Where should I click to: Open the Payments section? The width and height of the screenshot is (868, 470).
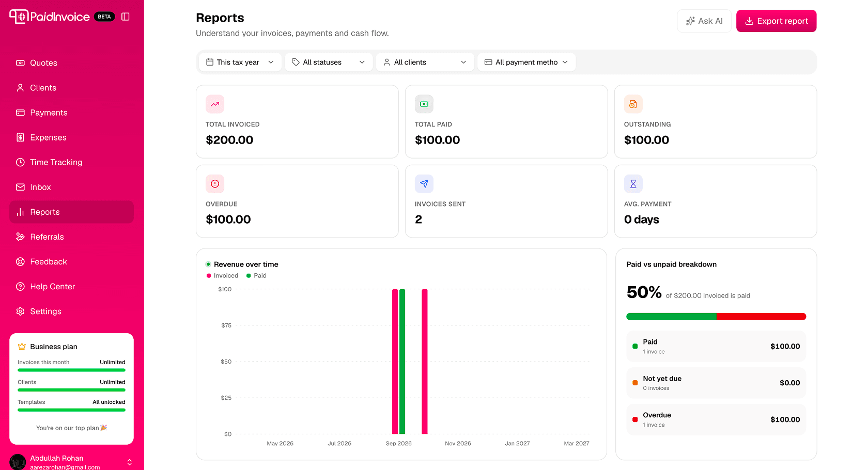click(x=71, y=113)
